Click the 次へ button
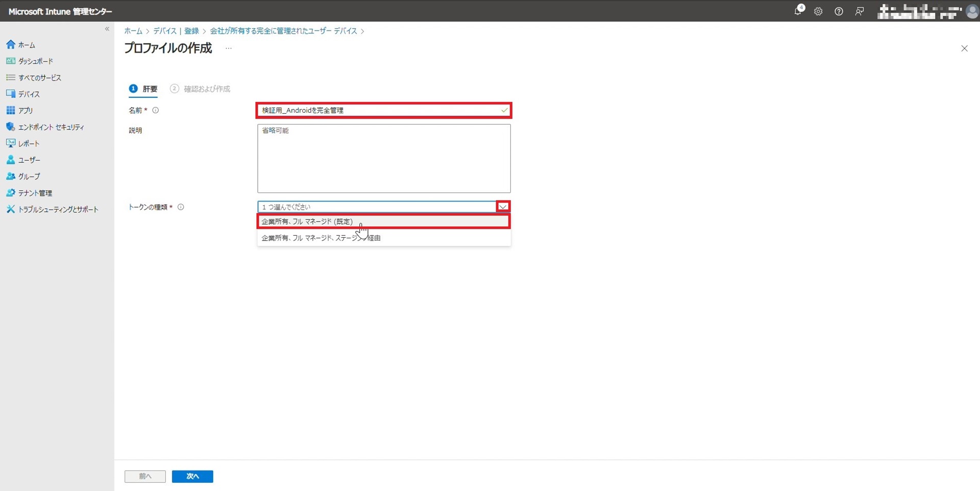This screenshot has width=980, height=491. 192,476
